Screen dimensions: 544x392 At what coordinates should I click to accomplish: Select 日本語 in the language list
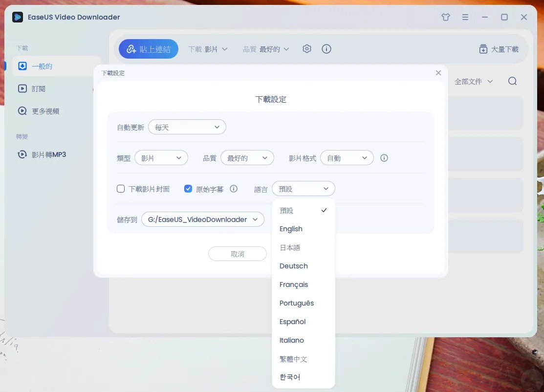point(304,247)
